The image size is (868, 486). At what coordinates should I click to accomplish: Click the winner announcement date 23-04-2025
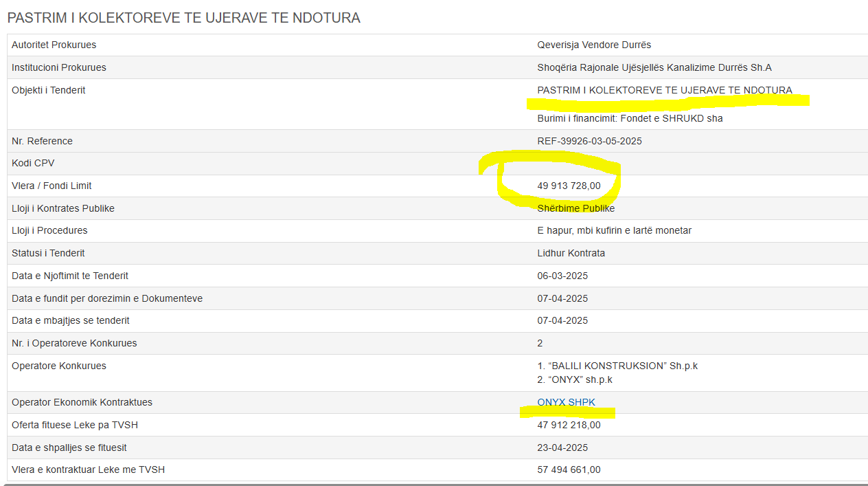pos(562,448)
